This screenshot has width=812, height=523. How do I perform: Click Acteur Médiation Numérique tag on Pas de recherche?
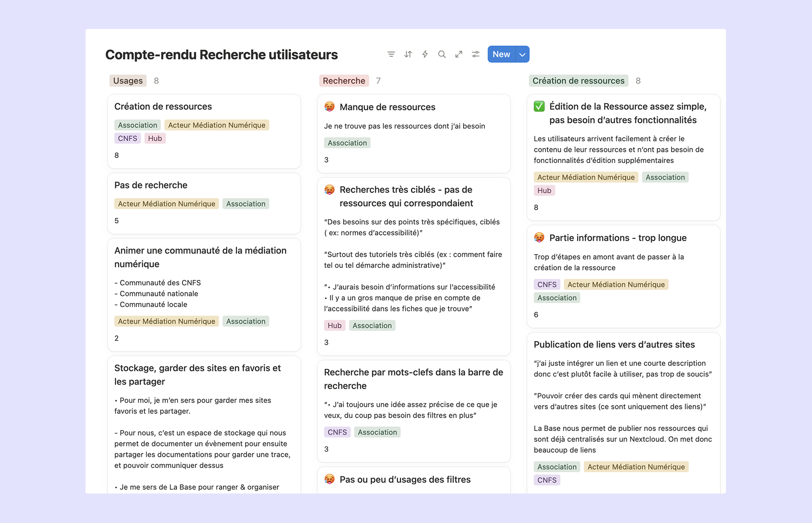point(167,204)
